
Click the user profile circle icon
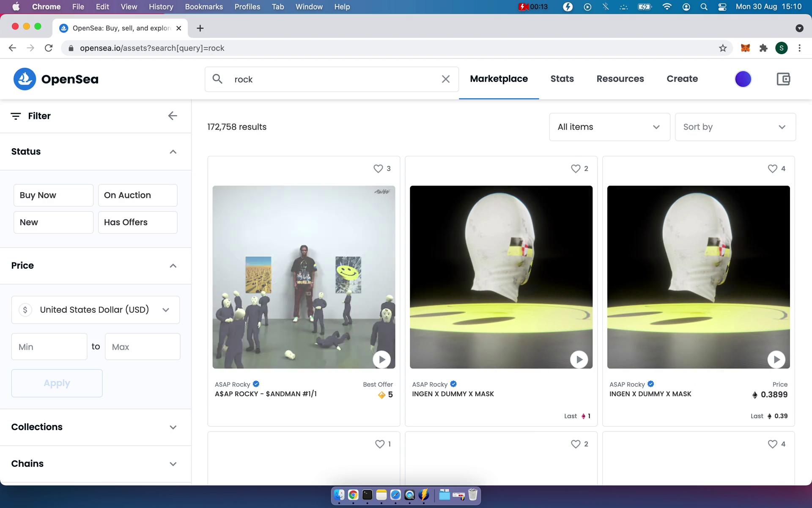[x=743, y=78]
